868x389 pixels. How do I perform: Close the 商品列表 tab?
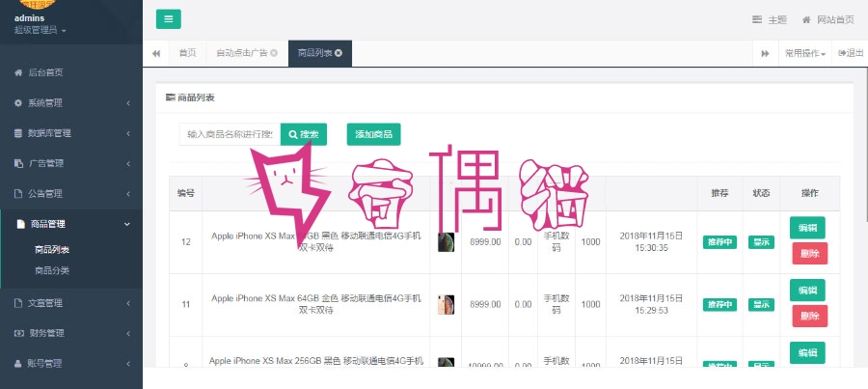[339, 53]
